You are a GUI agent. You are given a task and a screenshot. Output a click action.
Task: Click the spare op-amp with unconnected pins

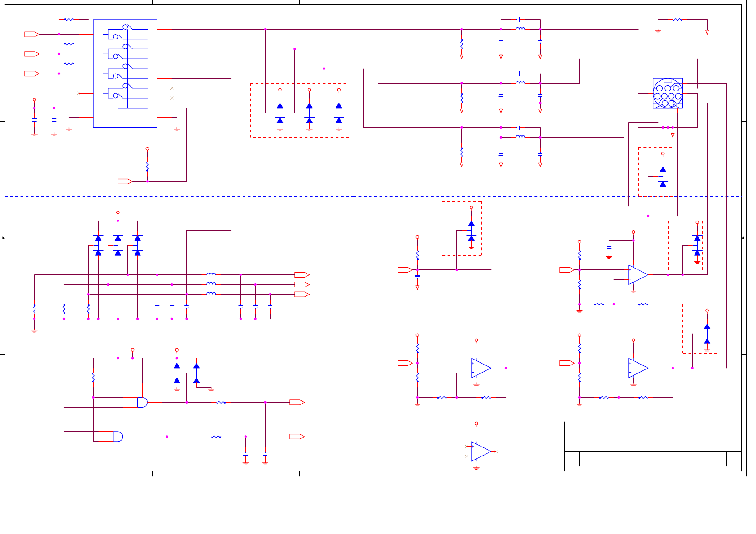[481, 452]
